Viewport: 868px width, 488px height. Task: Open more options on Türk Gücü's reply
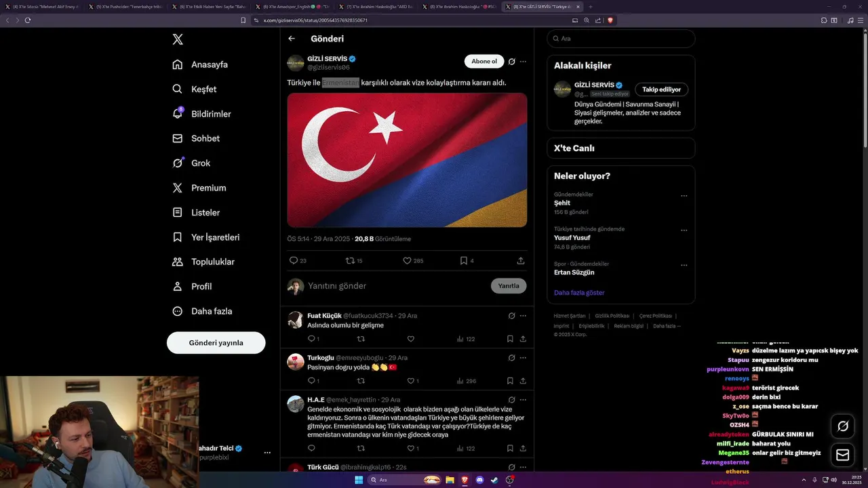pyautogui.click(x=523, y=467)
